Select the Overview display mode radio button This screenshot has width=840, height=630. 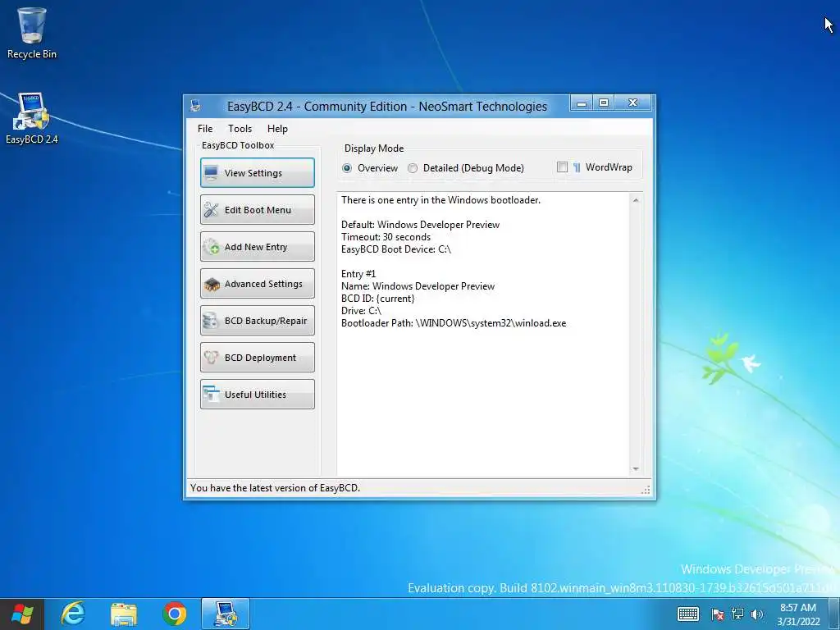(x=347, y=168)
